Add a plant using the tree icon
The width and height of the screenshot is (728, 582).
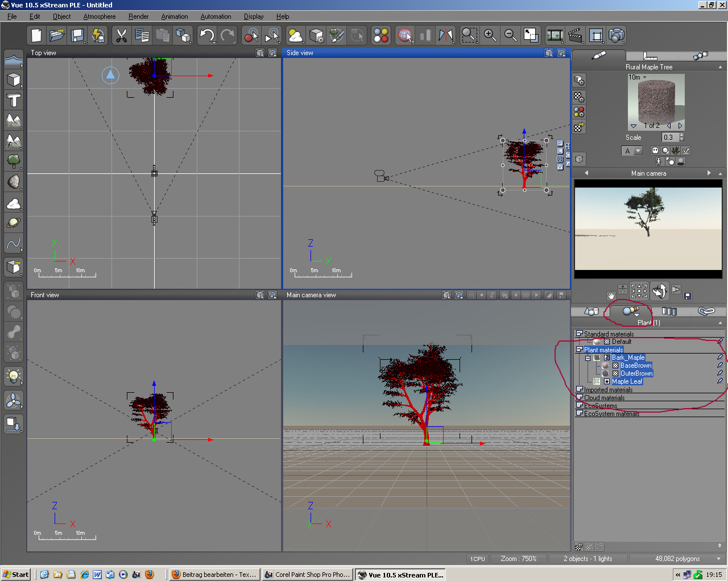click(x=14, y=161)
